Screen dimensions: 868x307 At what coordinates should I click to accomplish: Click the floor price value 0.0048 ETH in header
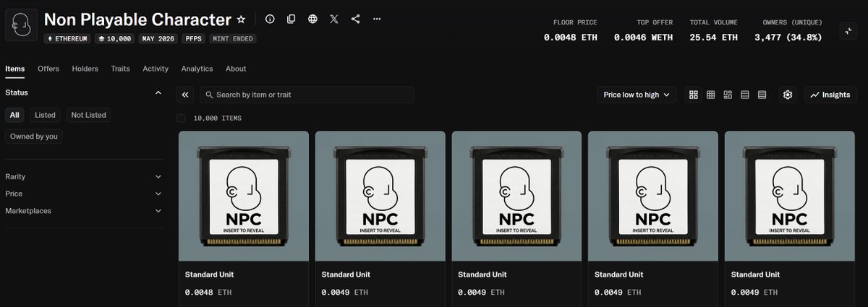[571, 37]
